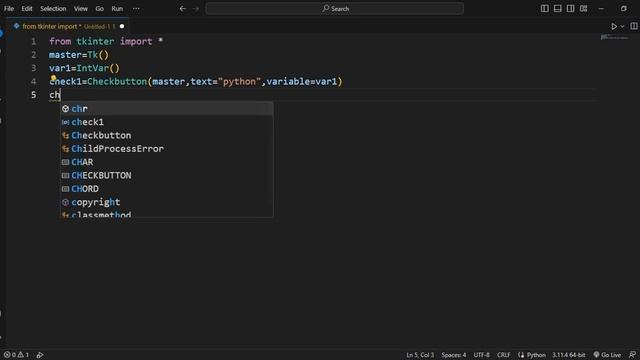
Task: Navigate forward with the right arrow
Action: point(196,9)
